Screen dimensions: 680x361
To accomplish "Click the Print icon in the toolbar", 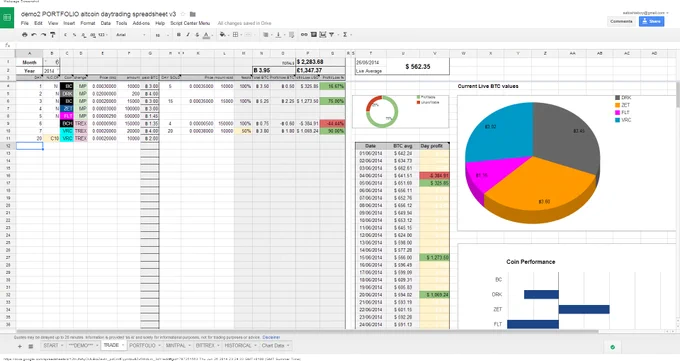I will (25, 35).
